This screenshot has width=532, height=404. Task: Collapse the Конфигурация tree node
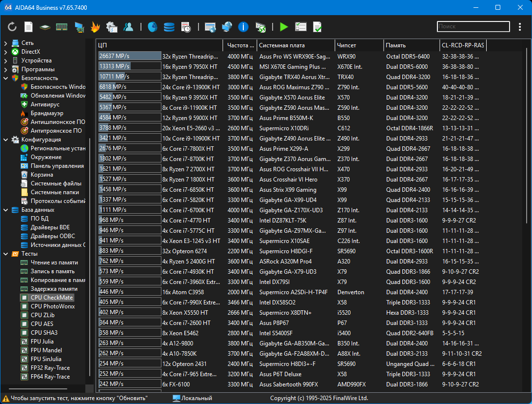click(x=5, y=140)
